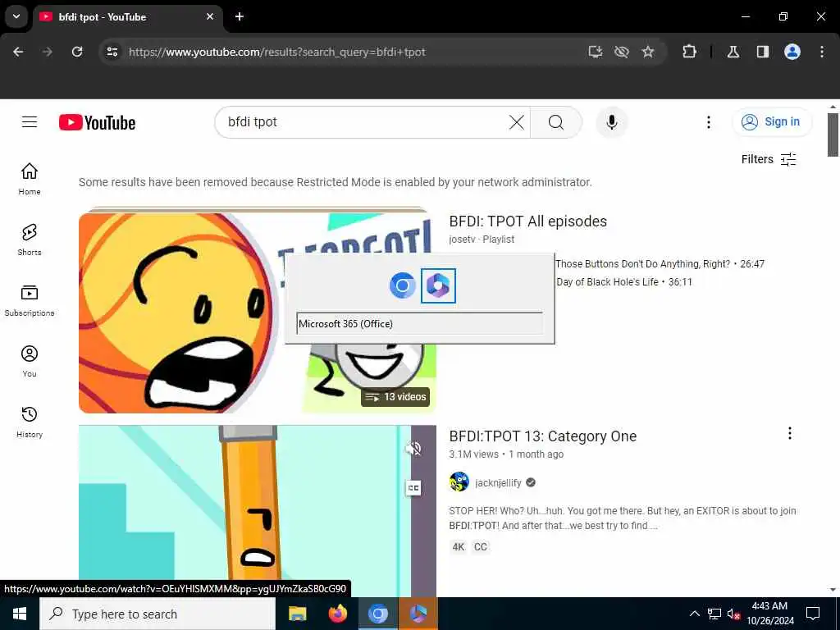Open the You section
The height and width of the screenshot is (630, 840).
(x=30, y=361)
